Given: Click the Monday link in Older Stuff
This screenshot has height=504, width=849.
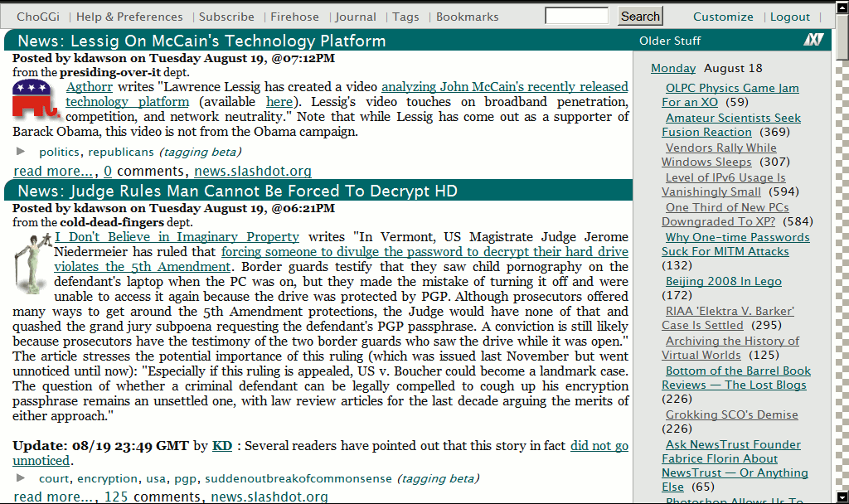Looking at the screenshot, I should (x=673, y=68).
